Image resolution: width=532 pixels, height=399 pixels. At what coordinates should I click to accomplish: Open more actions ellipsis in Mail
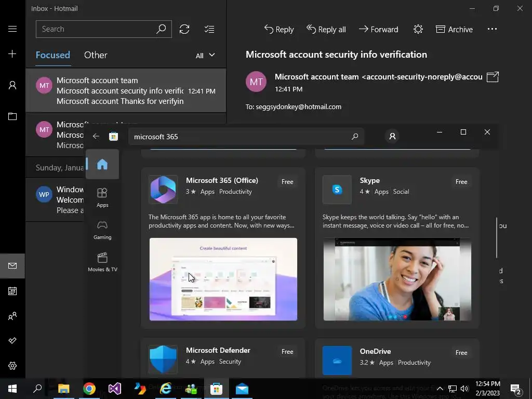492,29
